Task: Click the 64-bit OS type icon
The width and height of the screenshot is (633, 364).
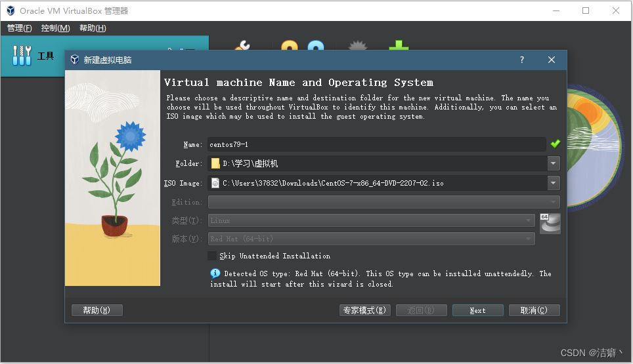Action: (x=550, y=224)
